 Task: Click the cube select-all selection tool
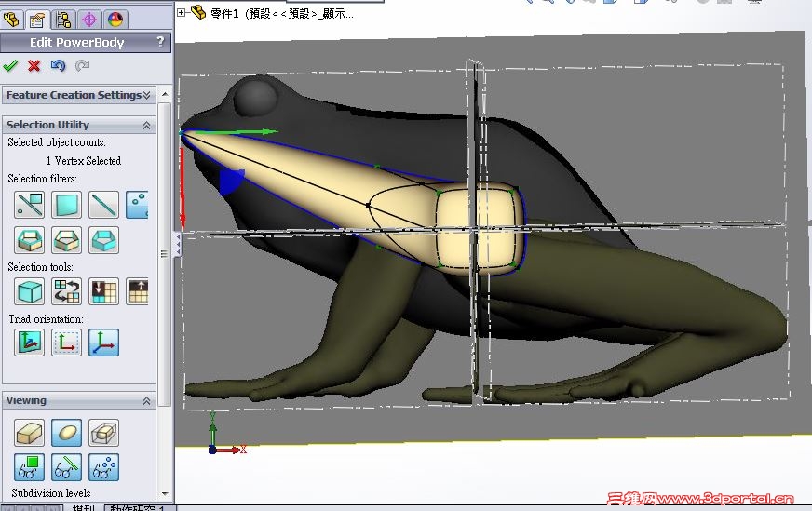click(30, 291)
